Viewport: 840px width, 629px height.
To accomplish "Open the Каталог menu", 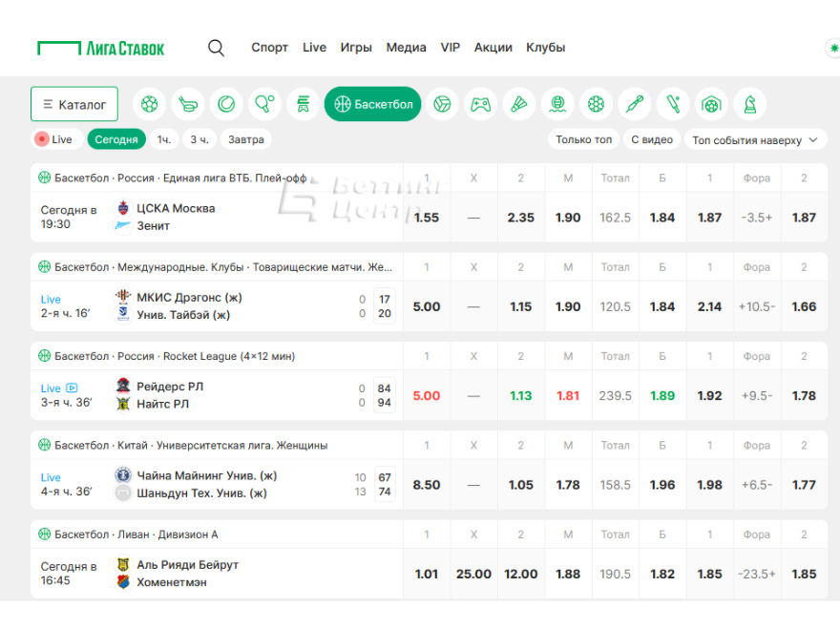I will tap(74, 104).
